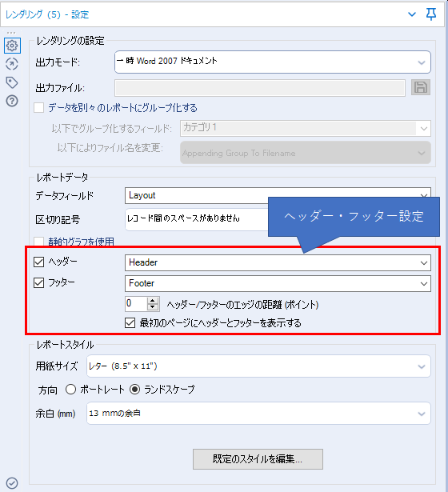This screenshot has height=492, width=448.
Task: Toggle データを別々のレポートにグループ化する checkbox
Action: [38, 108]
